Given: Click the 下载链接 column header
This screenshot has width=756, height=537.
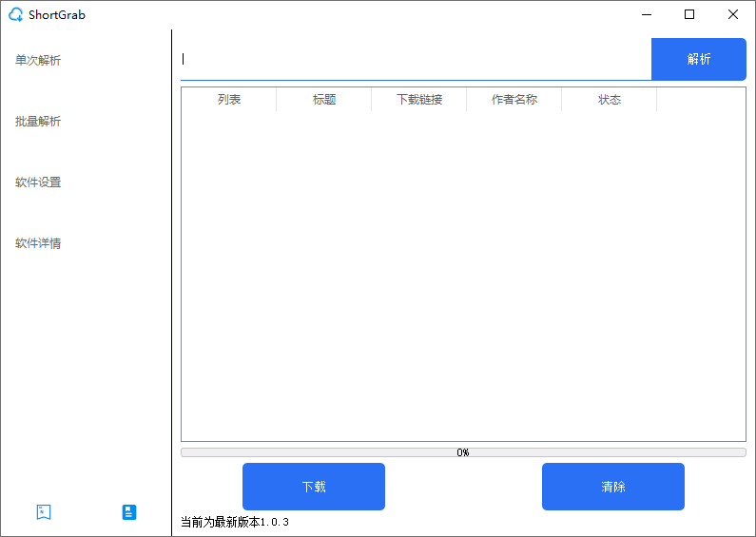Looking at the screenshot, I should [x=419, y=100].
